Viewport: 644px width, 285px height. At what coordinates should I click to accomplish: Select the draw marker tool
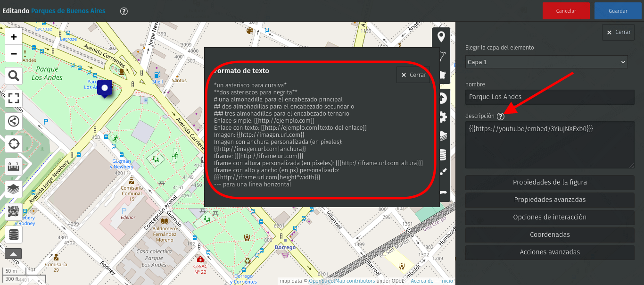[441, 37]
